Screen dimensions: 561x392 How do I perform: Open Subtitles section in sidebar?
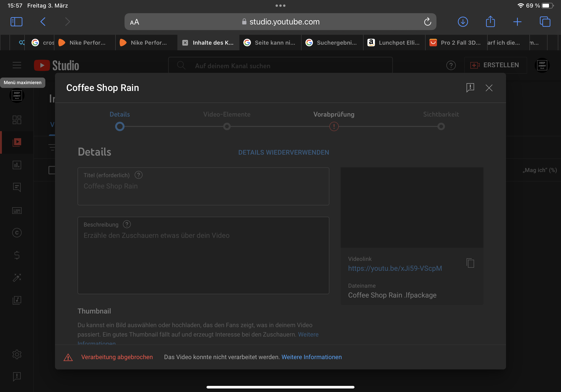pyautogui.click(x=17, y=210)
